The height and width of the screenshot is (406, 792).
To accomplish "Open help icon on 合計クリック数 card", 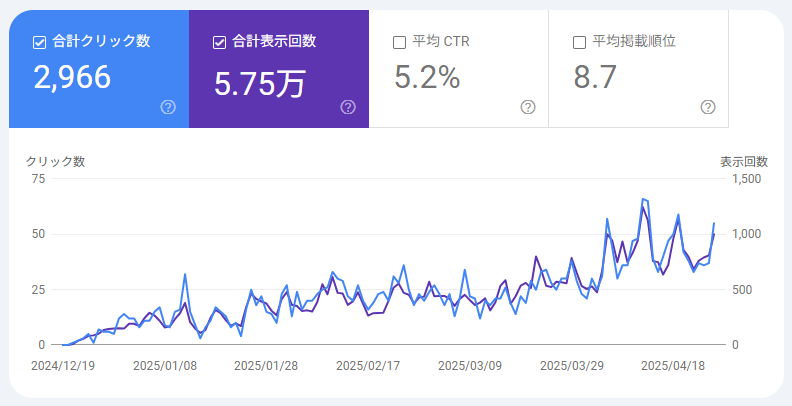I will (168, 107).
